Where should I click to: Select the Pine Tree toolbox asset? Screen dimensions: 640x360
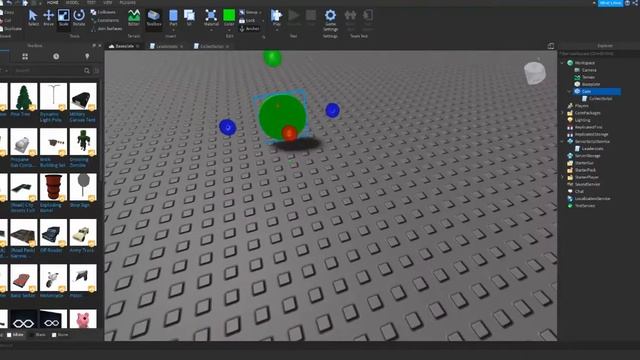pos(24,100)
